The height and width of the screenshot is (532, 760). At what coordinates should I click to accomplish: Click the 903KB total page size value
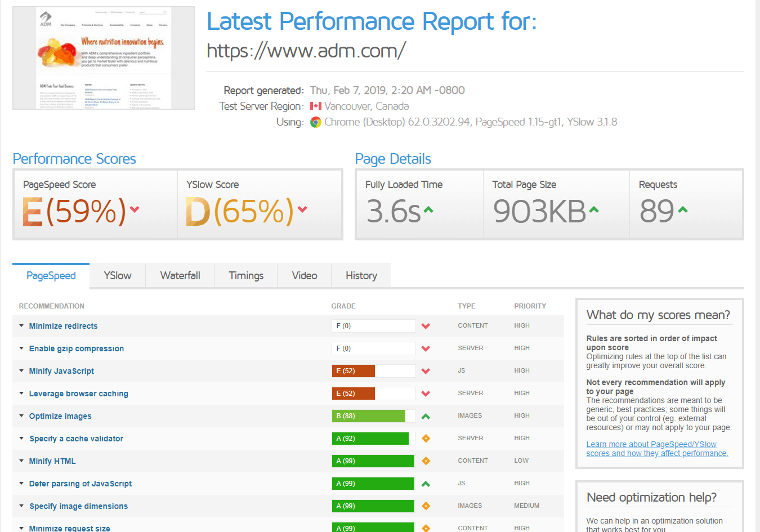540,212
